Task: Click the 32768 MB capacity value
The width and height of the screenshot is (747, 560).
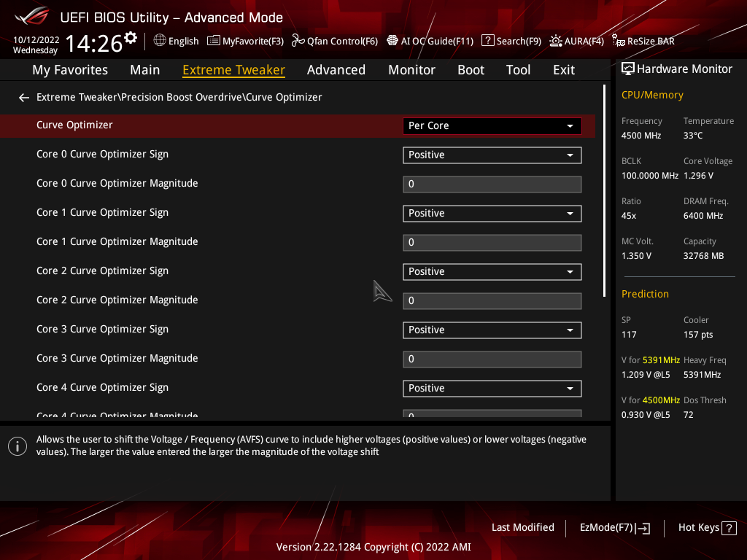Action: (x=704, y=256)
